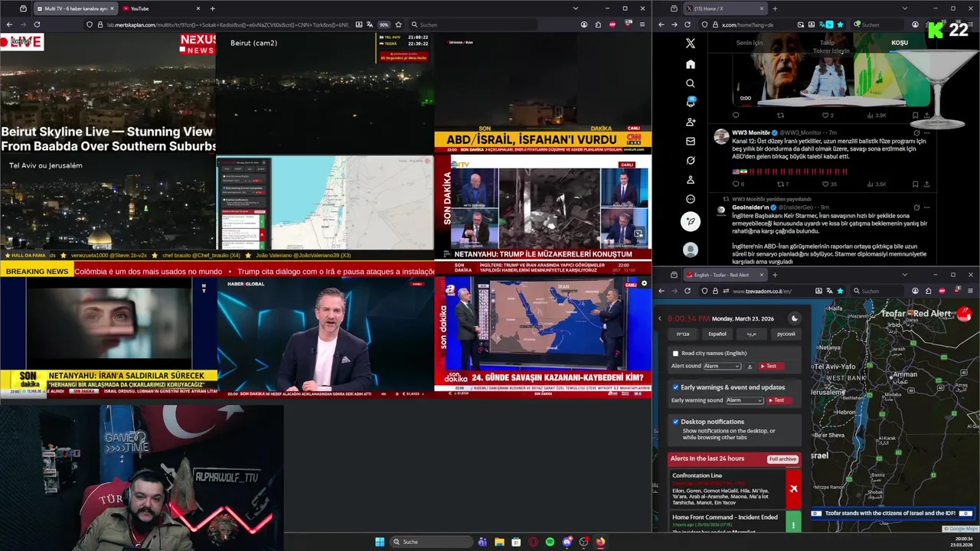Screen dimensions: 980x551
Task: Switch Tzofar language to русский
Action: point(786,334)
